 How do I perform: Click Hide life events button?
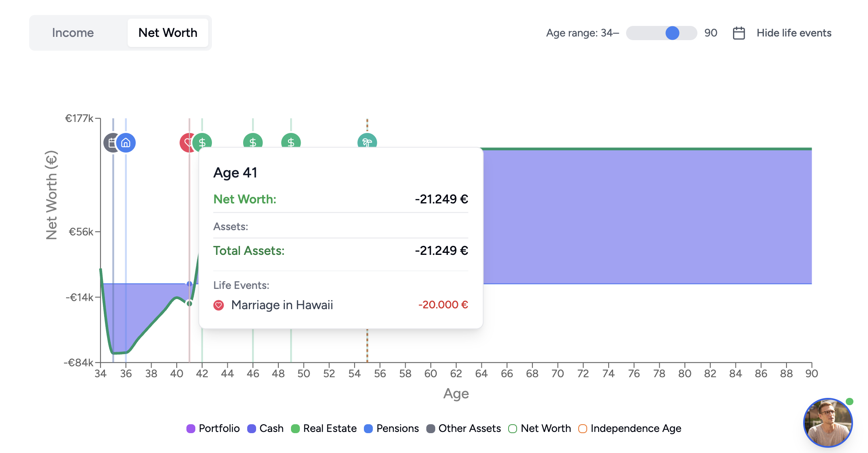tap(793, 33)
